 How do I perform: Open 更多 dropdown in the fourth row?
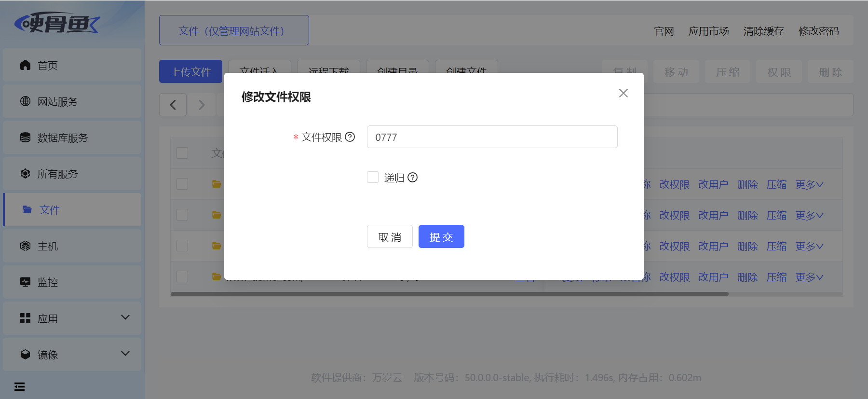click(x=809, y=277)
